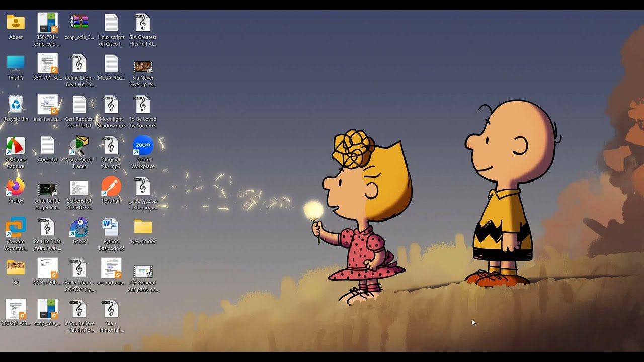Select the Screenshot 2025-03-2 image file

point(79,188)
